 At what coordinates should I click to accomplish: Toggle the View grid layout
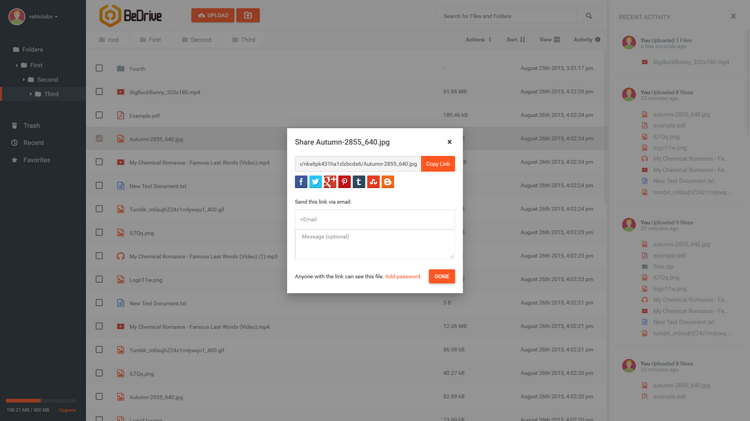click(549, 40)
